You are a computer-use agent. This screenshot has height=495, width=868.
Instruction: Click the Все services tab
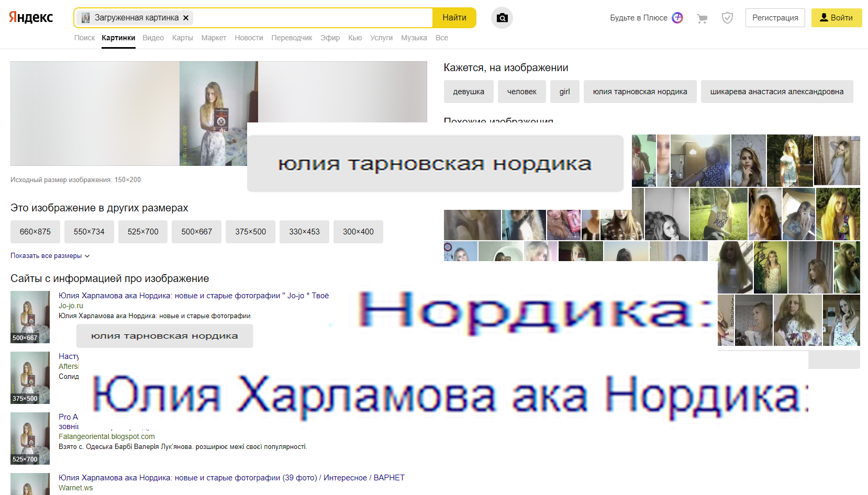tap(441, 38)
